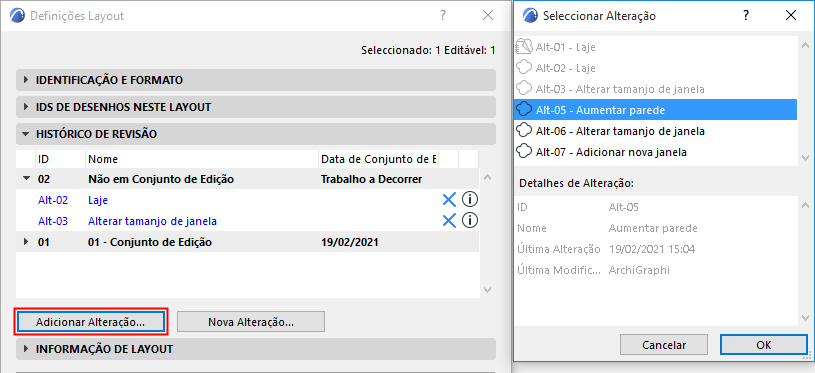Click Nova Alteração button
This screenshot has height=373, width=815.
[x=251, y=322]
